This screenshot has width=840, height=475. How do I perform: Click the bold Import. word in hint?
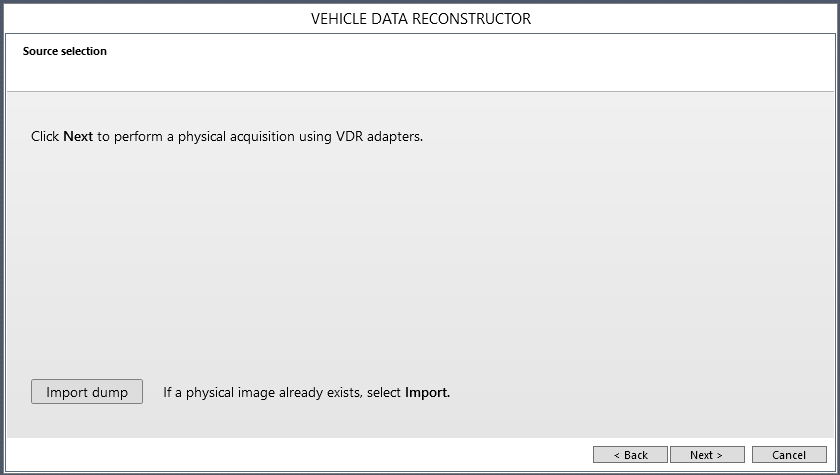pos(427,393)
